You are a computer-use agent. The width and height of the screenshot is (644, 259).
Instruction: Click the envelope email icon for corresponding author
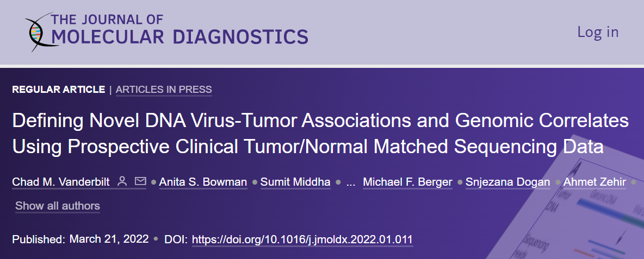click(140, 181)
